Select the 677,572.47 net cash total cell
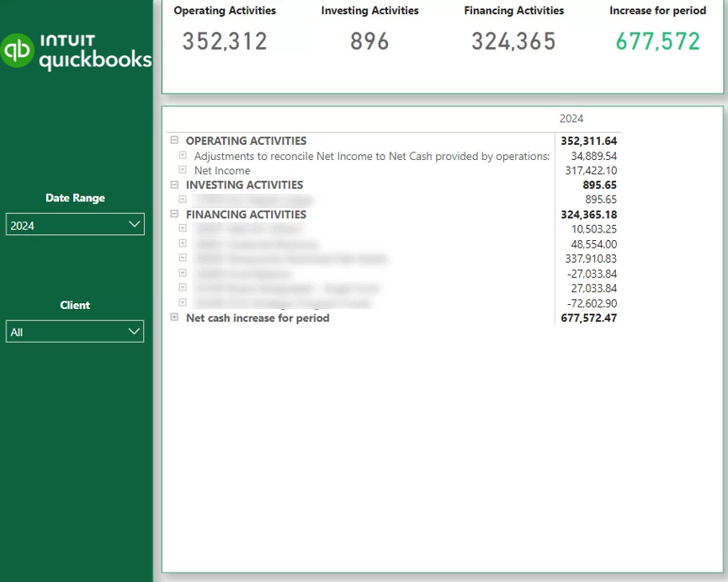The width and height of the screenshot is (728, 582). click(x=588, y=318)
